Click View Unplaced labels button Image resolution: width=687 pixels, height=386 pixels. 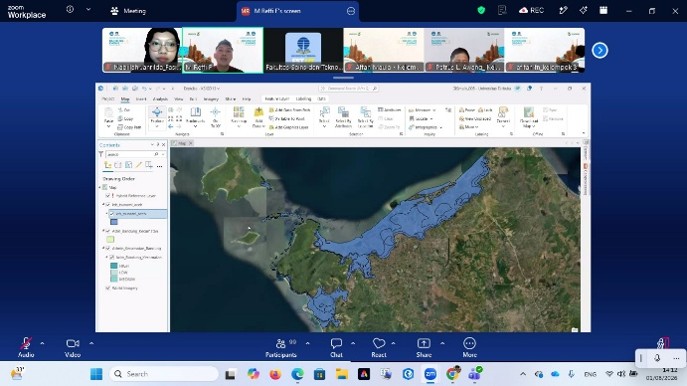(475, 119)
